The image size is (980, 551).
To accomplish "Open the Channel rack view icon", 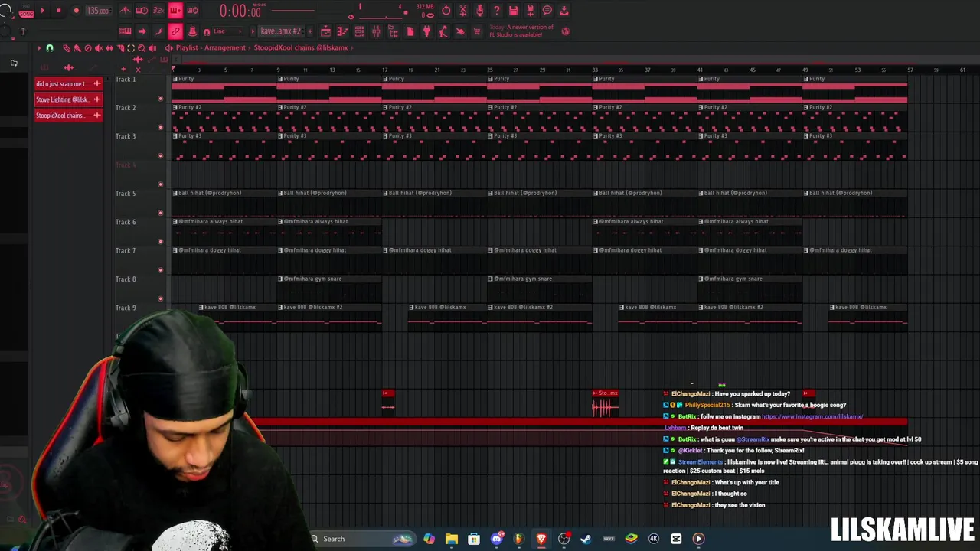I will click(359, 31).
